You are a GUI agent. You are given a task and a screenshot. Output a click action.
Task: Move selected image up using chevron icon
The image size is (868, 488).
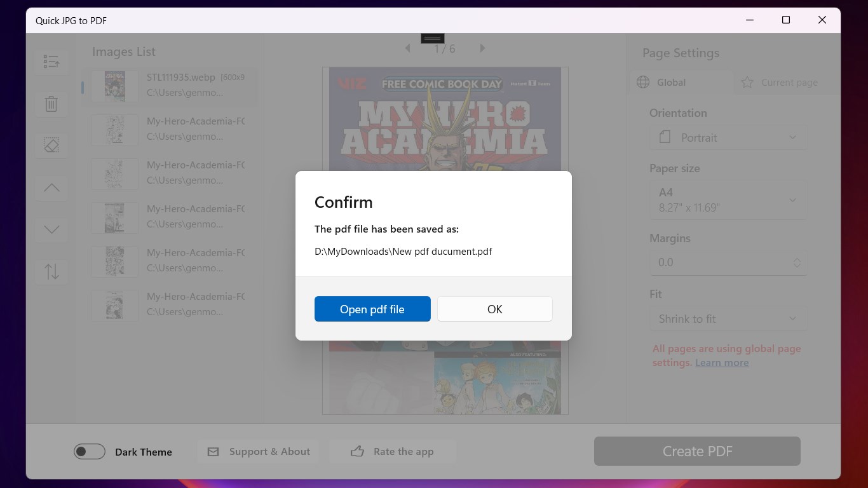pos(51,187)
